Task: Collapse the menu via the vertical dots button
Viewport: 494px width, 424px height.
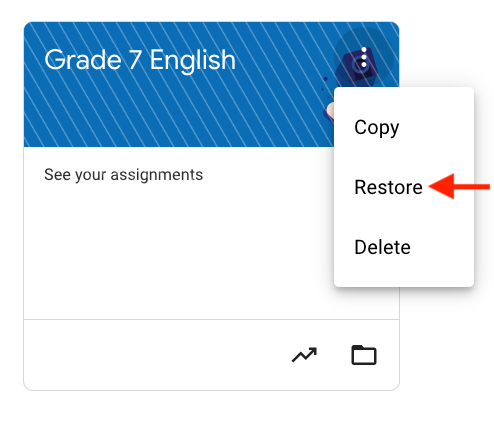Action: point(364,59)
